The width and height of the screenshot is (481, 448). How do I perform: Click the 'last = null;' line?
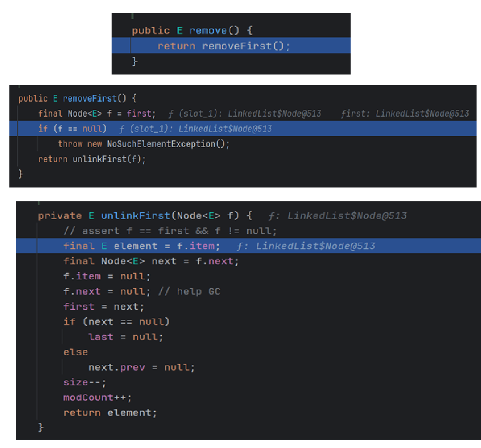pos(126,337)
